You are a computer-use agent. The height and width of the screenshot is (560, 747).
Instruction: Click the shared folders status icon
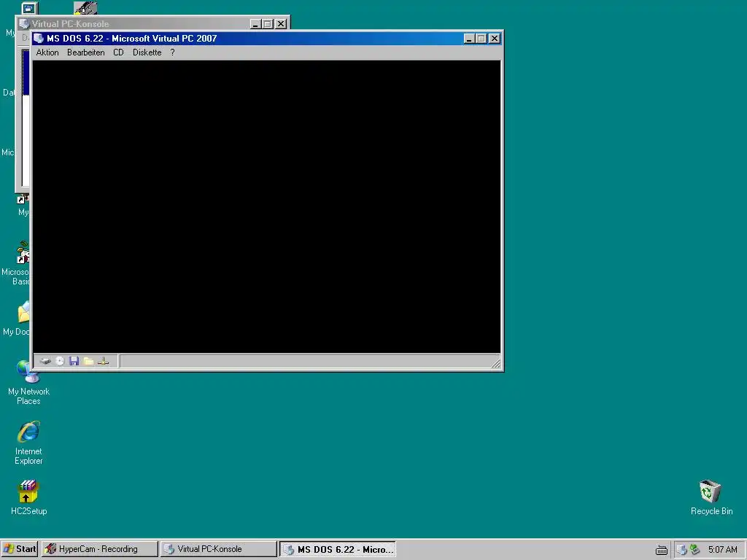coord(88,361)
